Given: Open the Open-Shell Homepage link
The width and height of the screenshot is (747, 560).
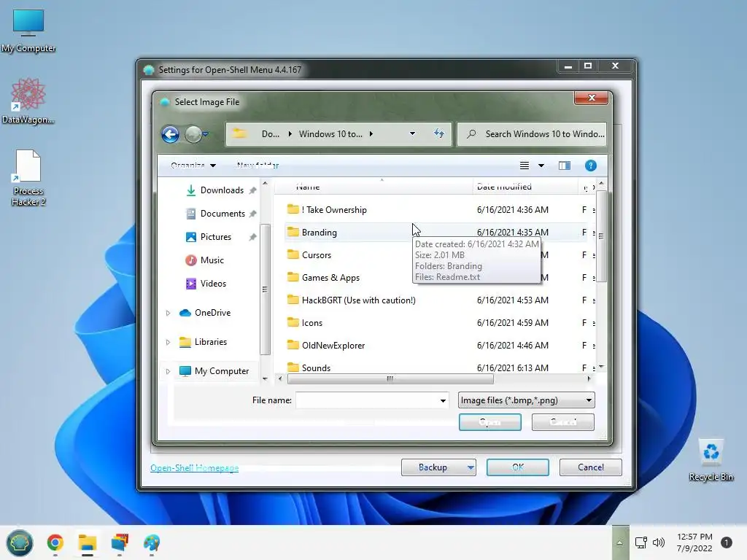Looking at the screenshot, I should [x=194, y=468].
